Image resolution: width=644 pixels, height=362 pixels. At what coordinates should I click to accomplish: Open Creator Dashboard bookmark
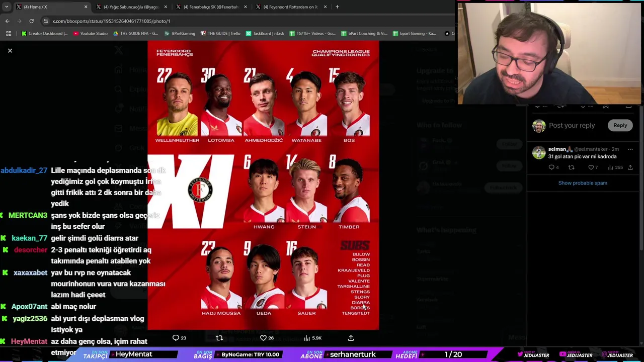pyautogui.click(x=44, y=34)
